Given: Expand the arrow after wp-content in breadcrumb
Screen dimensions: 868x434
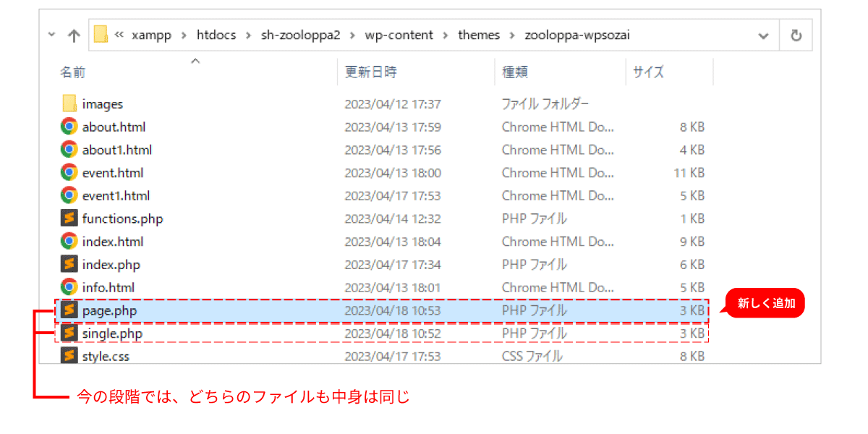Looking at the screenshot, I should tap(446, 35).
